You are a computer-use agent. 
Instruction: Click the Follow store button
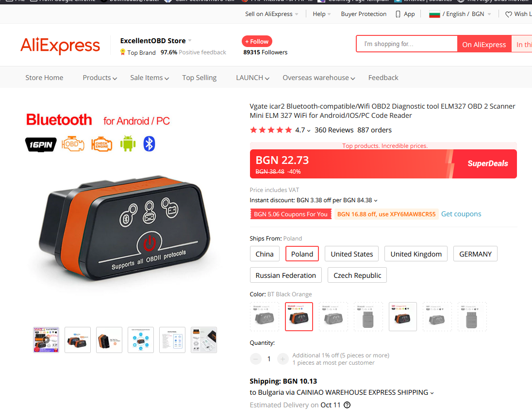(257, 41)
